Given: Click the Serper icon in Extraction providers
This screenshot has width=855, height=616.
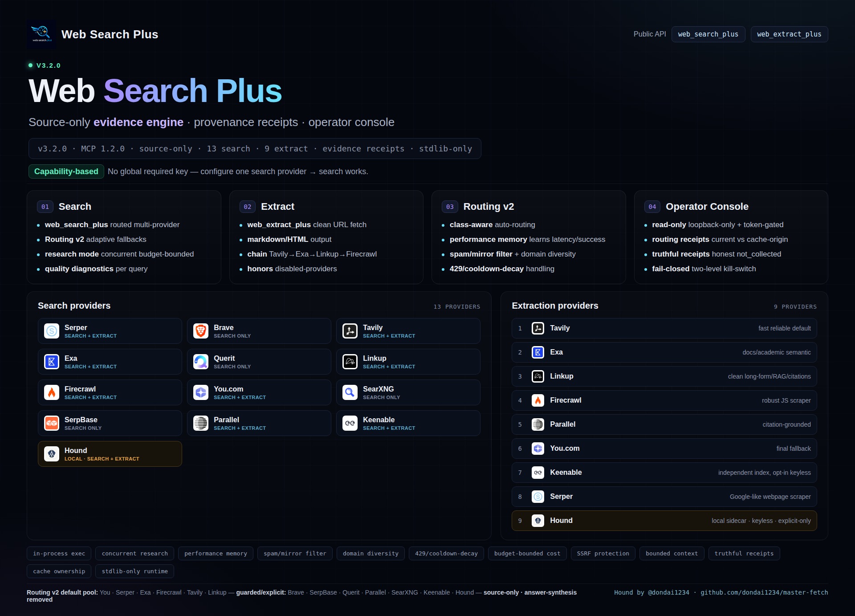Looking at the screenshot, I should tap(538, 497).
